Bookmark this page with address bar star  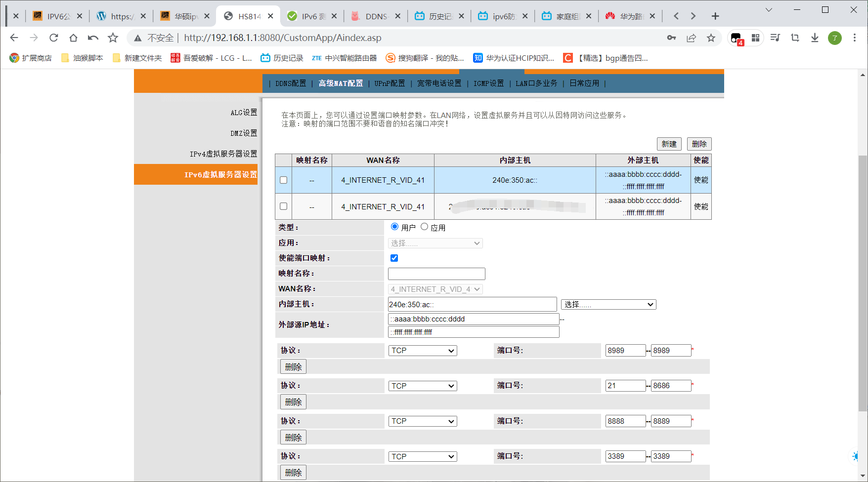coord(711,38)
